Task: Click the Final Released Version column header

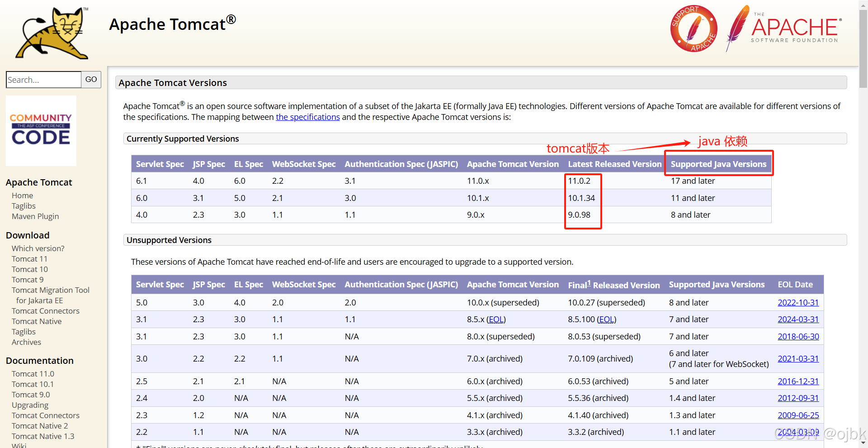Action: click(614, 285)
